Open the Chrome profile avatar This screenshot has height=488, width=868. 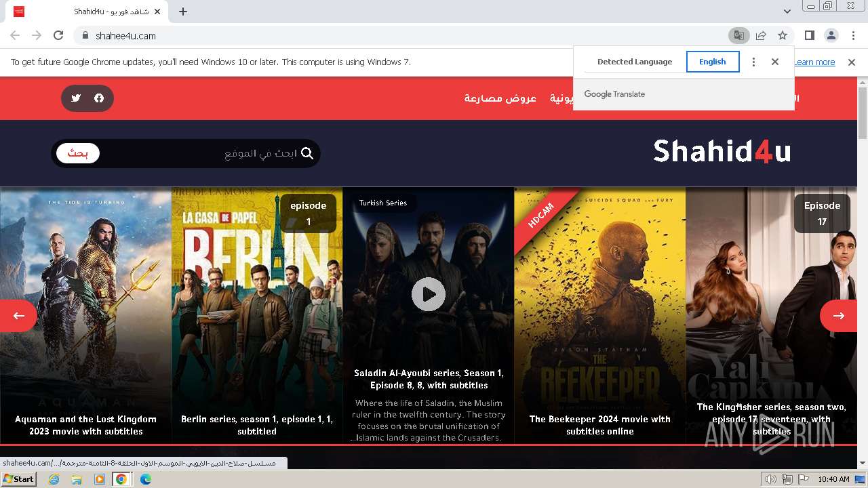[831, 35]
